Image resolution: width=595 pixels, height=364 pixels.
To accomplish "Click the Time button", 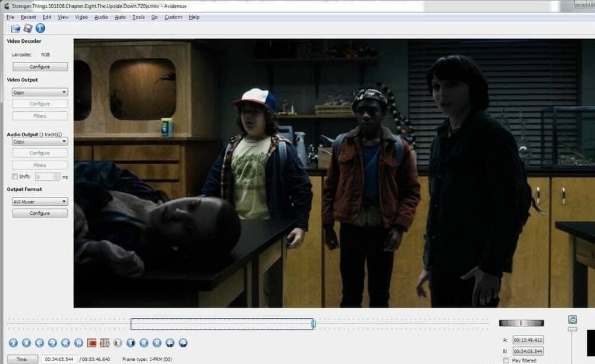I will 23,359.
